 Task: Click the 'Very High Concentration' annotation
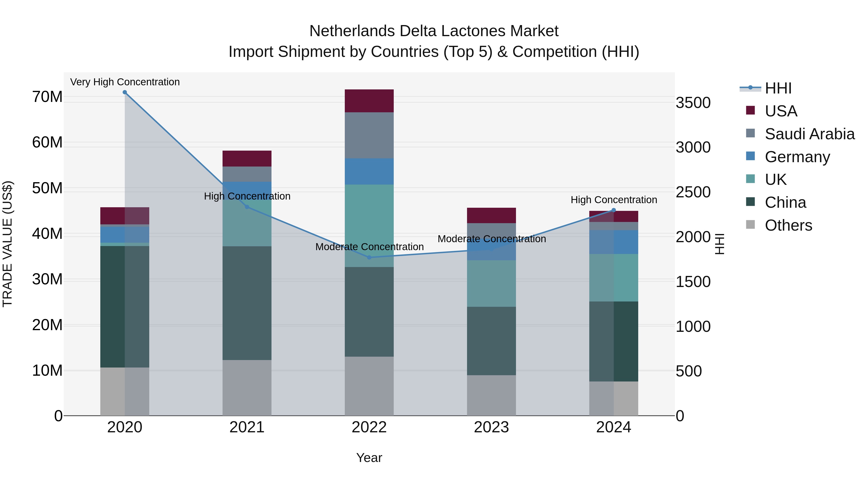tap(125, 82)
